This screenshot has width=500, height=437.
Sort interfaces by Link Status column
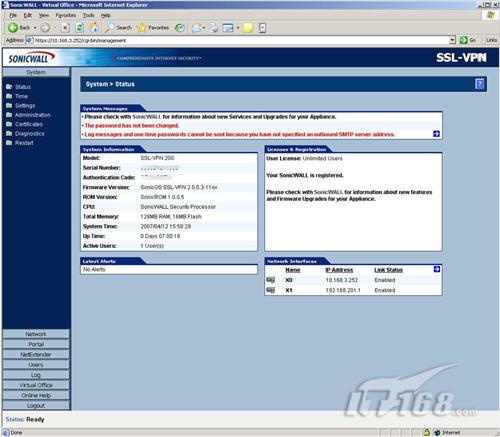(388, 270)
